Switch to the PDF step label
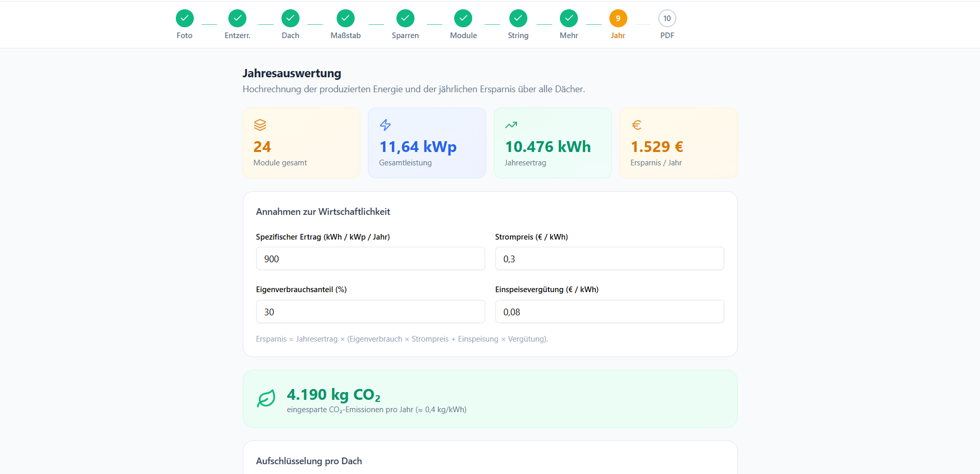 667,36
